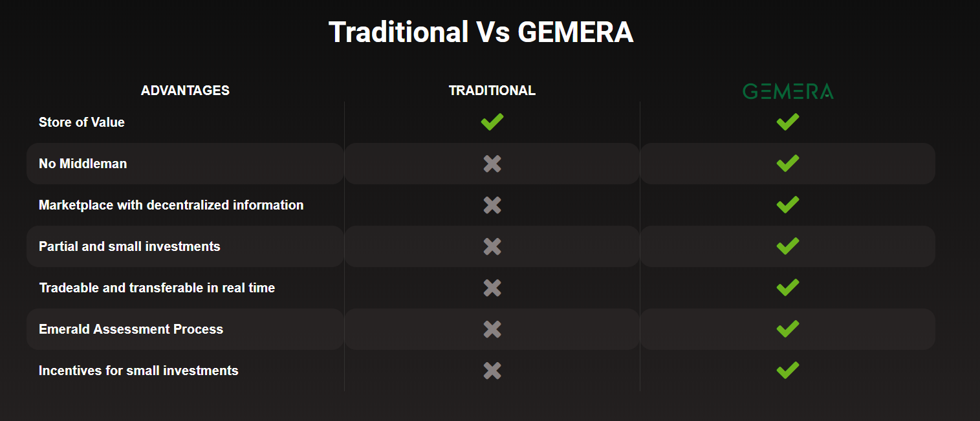
Task: Click Traditional cross for Marketplace with decentralized information
Action: pyautogui.click(x=492, y=205)
